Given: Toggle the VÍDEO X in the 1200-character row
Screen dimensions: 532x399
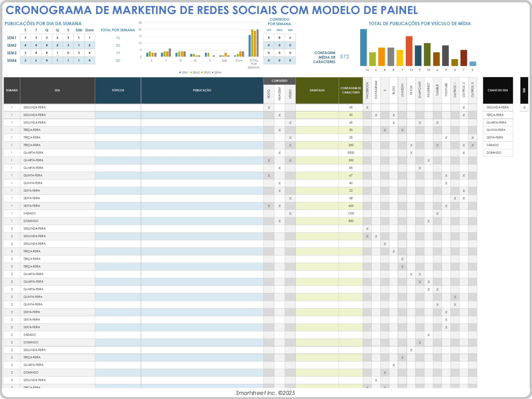Looking at the screenshot, I should coord(290,213).
